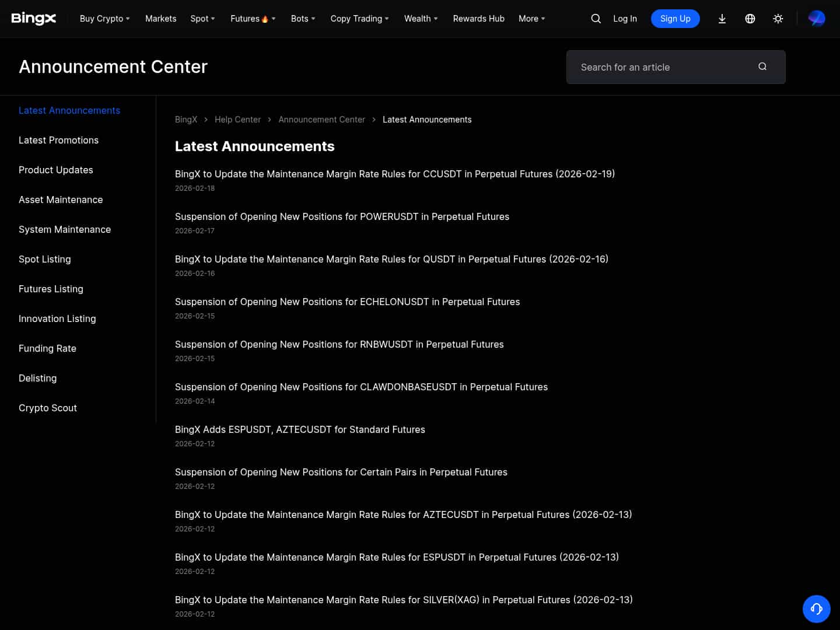Click the Sign Up button

click(675, 18)
